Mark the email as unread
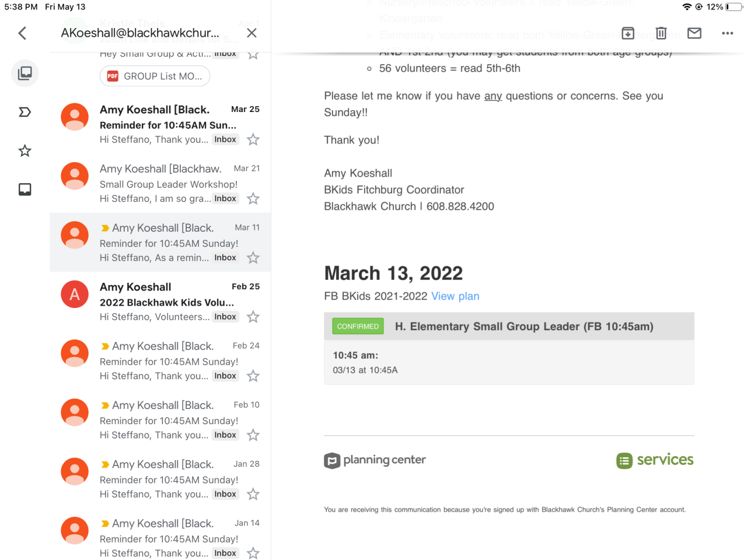Viewport: 747px width, 560px height. [x=694, y=33]
